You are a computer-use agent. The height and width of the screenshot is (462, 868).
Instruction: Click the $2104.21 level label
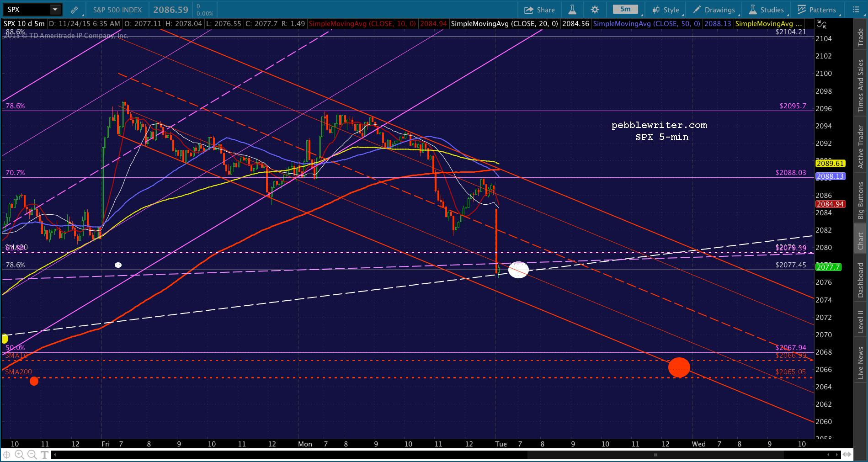[791, 32]
